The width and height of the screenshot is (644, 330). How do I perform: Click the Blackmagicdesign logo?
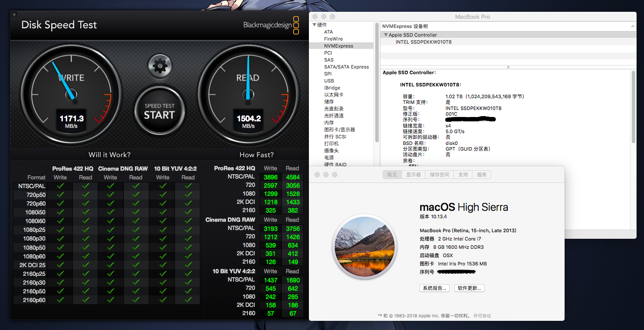click(x=271, y=25)
